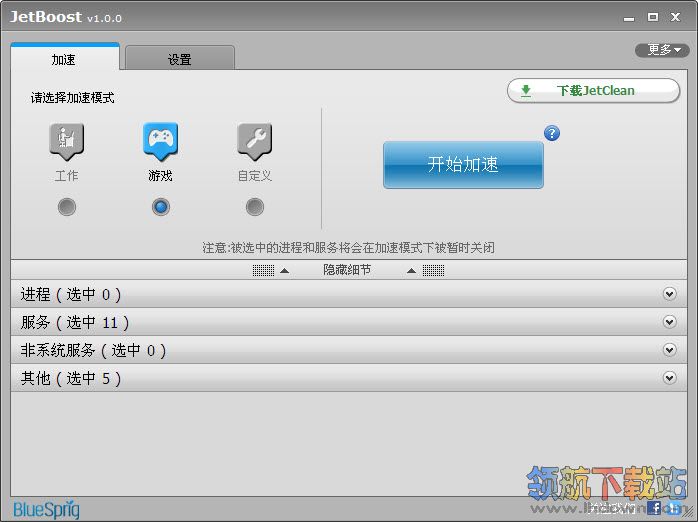Expand the 非系统服务 section chevron
The image size is (698, 522).
[670, 350]
